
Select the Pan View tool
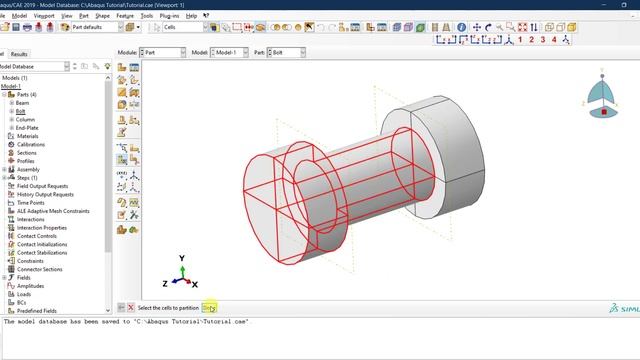point(476,27)
